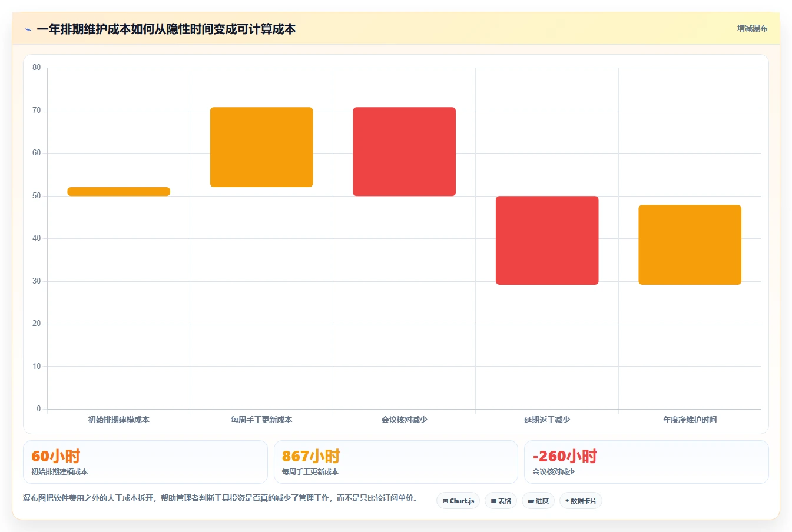The width and height of the screenshot is (792, 532).
Task: Click the 年度净维护时间 orange bar
Action: 690,245
